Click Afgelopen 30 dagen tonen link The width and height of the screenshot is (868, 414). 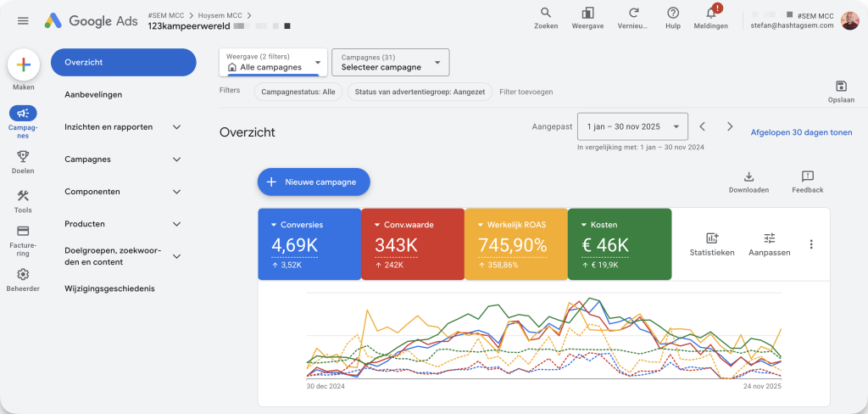[x=801, y=132]
